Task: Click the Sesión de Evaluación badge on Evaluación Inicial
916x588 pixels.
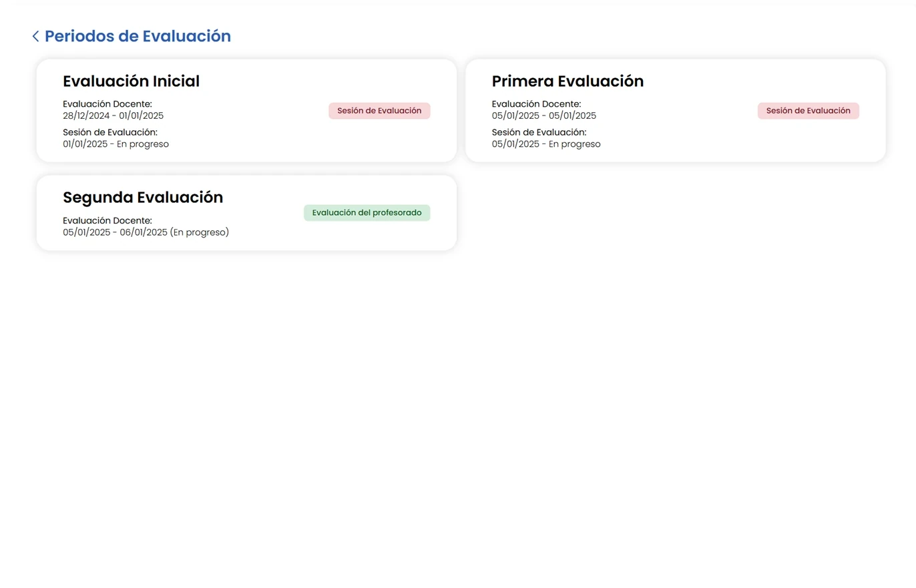Action: tap(379, 111)
